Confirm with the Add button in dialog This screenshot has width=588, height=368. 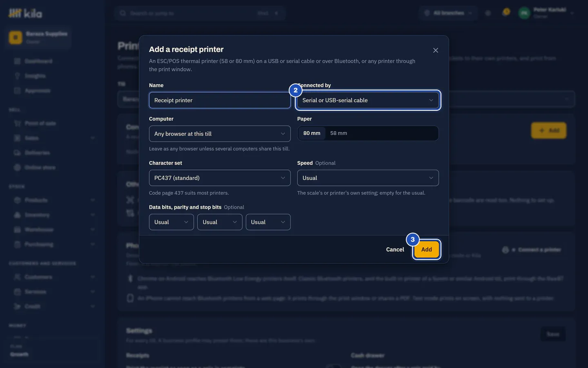(x=427, y=249)
